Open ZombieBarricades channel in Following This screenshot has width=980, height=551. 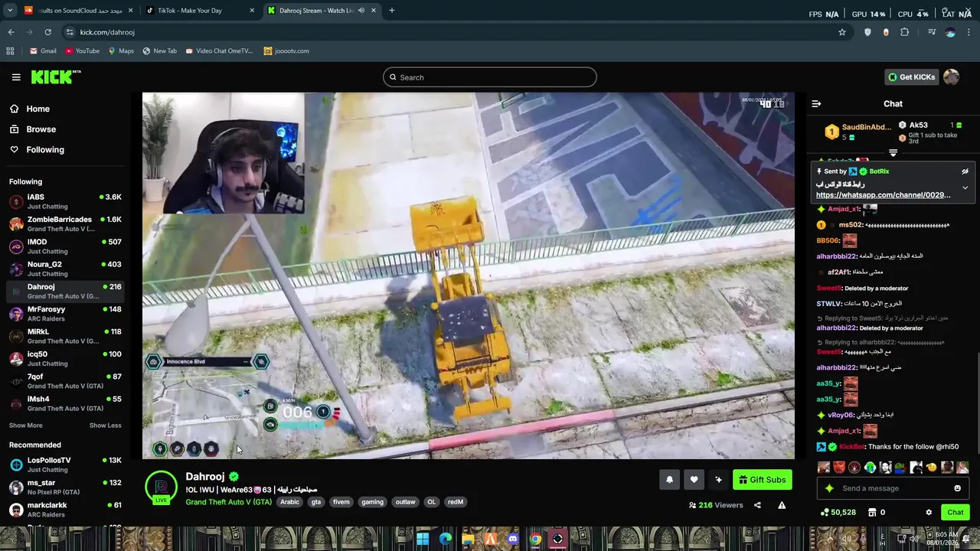pyautogui.click(x=65, y=223)
